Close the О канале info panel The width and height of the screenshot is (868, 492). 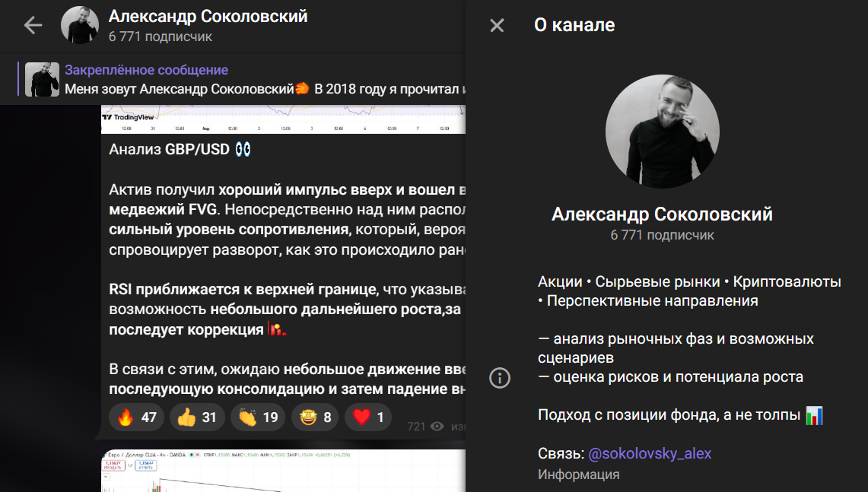(x=497, y=24)
